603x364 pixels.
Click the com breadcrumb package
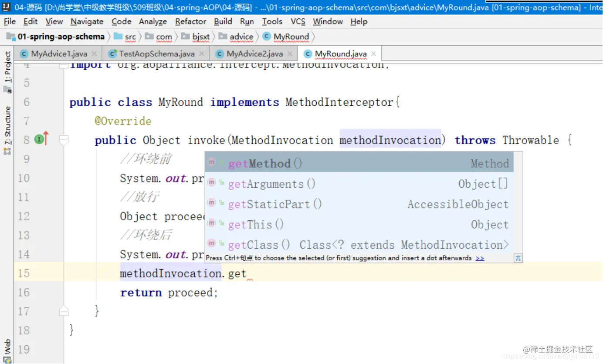coord(159,37)
